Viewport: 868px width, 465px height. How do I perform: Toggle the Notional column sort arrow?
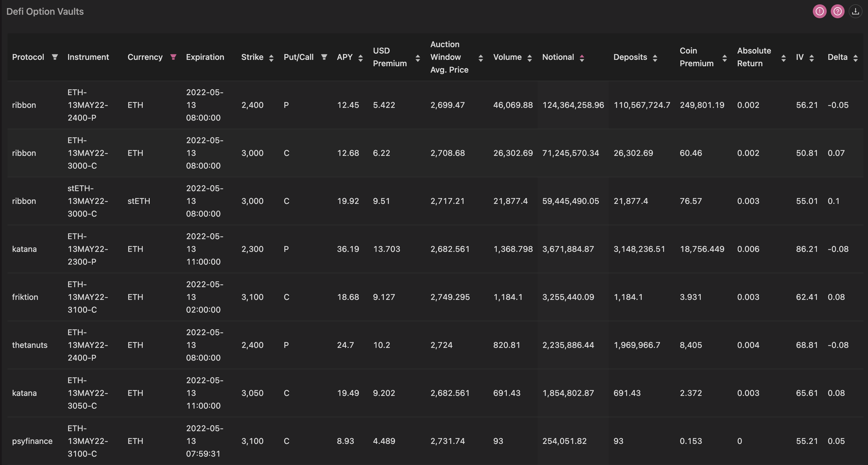[582, 58]
